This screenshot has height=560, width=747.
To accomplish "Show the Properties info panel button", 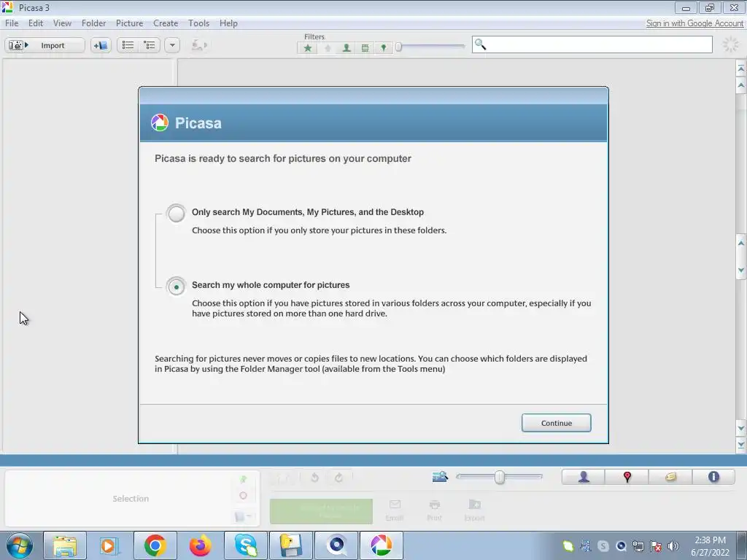I will (x=713, y=477).
